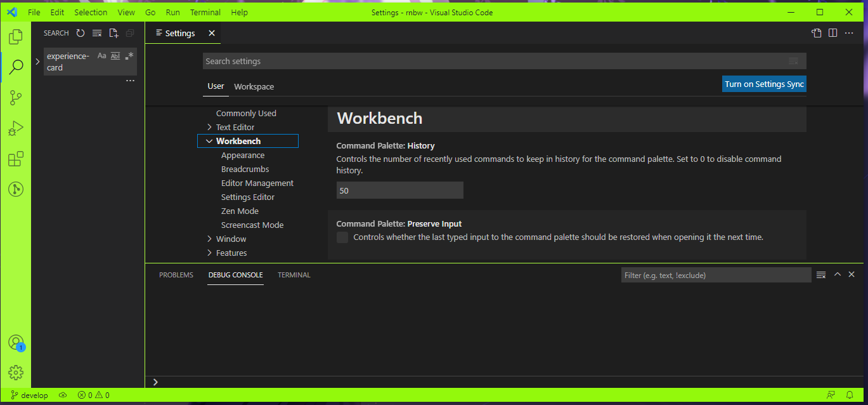This screenshot has width=868, height=405.
Task: Click the Command Palette History value field
Action: [x=399, y=190]
